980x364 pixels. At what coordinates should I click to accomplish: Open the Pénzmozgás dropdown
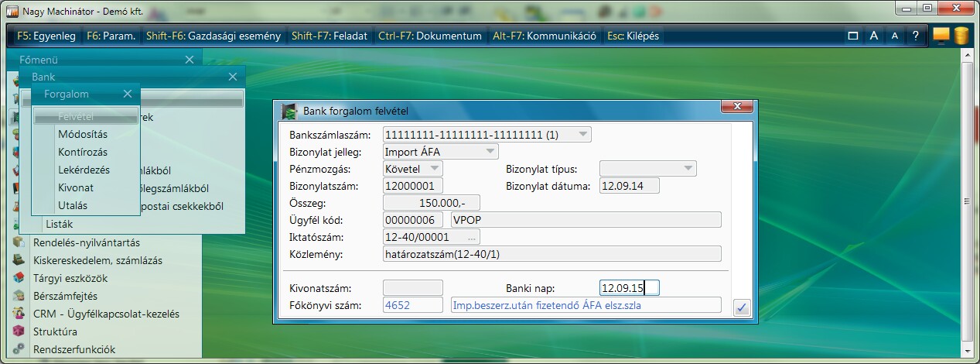(434, 169)
